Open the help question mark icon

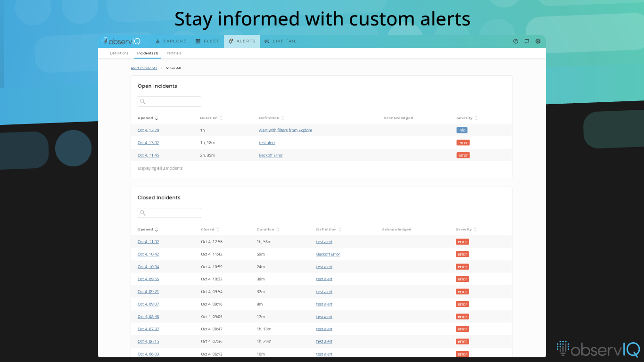(x=515, y=41)
